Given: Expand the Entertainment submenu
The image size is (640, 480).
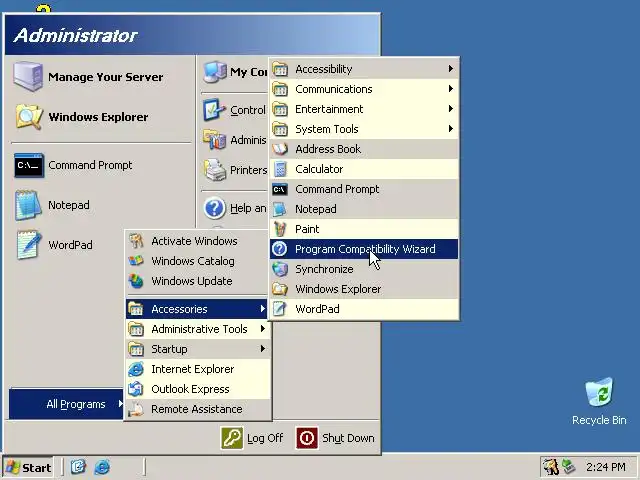Looking at the screenshot, I should pos(364,109).
